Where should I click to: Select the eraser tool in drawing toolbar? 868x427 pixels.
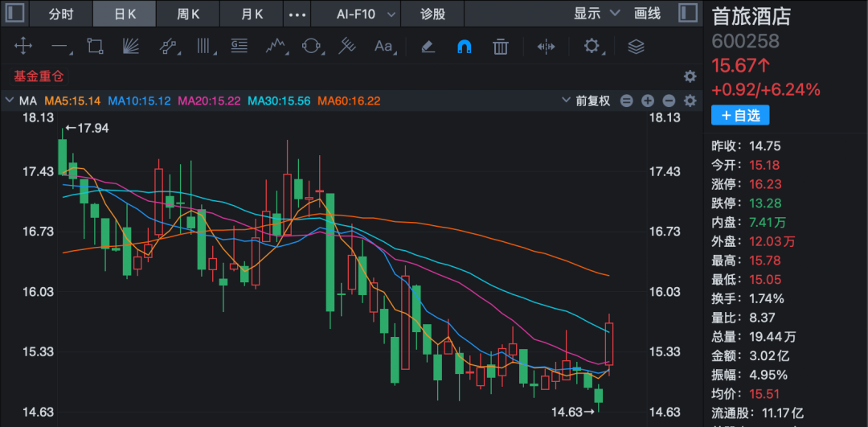click(x=428, y=47)
